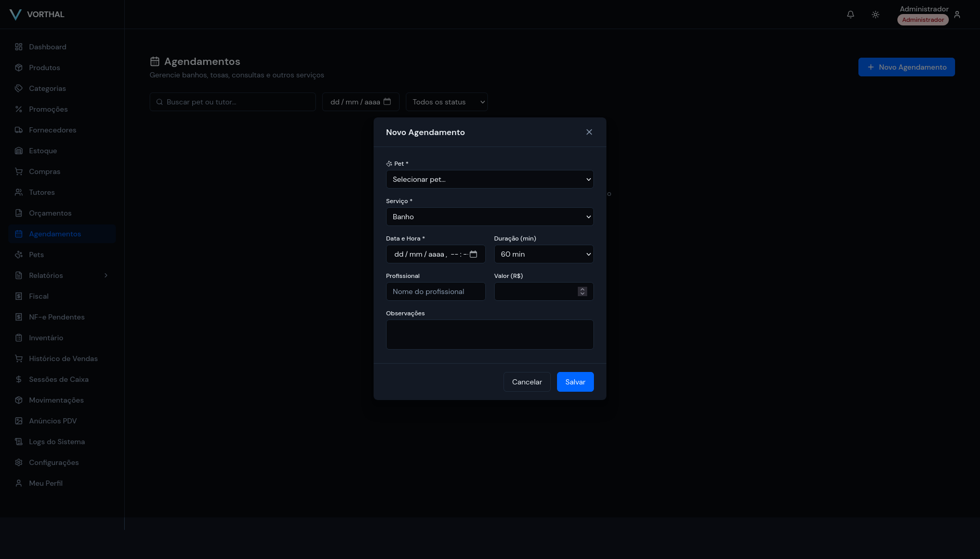The width and height of the screenshot is (980, 559).
Task: Click the Sessões de Caixa dollar icon
Action: (x=19, y=379)
